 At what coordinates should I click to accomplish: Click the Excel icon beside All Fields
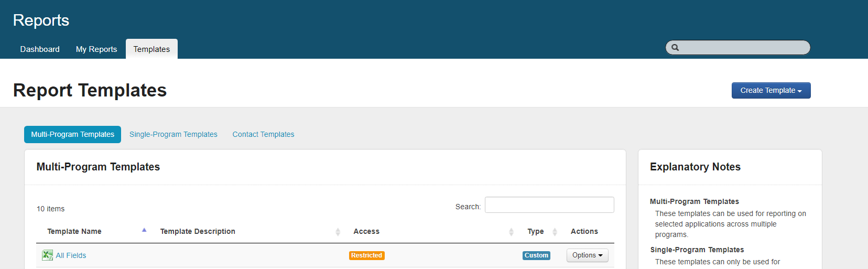click(47, 255)
